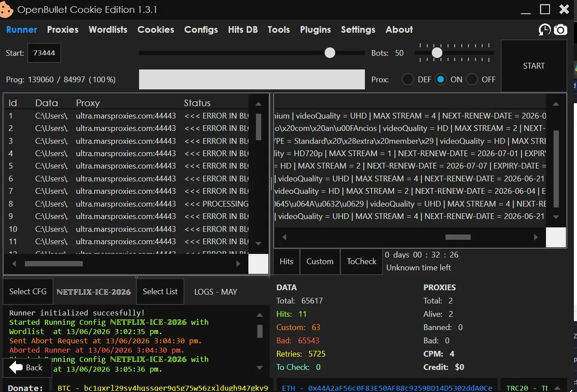Click right arrow of hits panel horizontal scrollbar
Screen dimensions: 577x392
click(536, 237)
